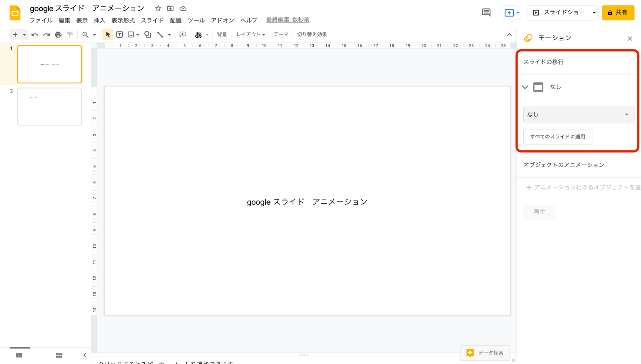Image resolution: width=641 pixels, height=364 pixels.
Task: Open the 最終編集 history link
Action: pyautogui.click(x=288, y=20)
